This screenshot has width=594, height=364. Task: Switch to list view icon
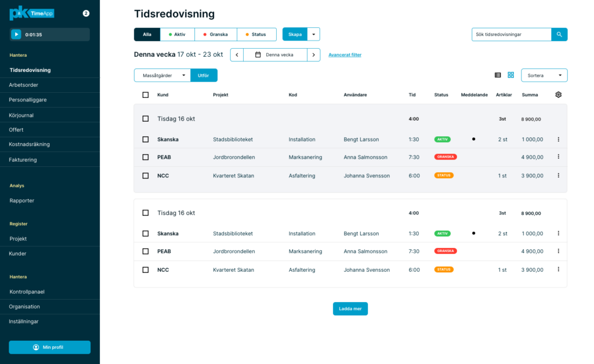498,75
